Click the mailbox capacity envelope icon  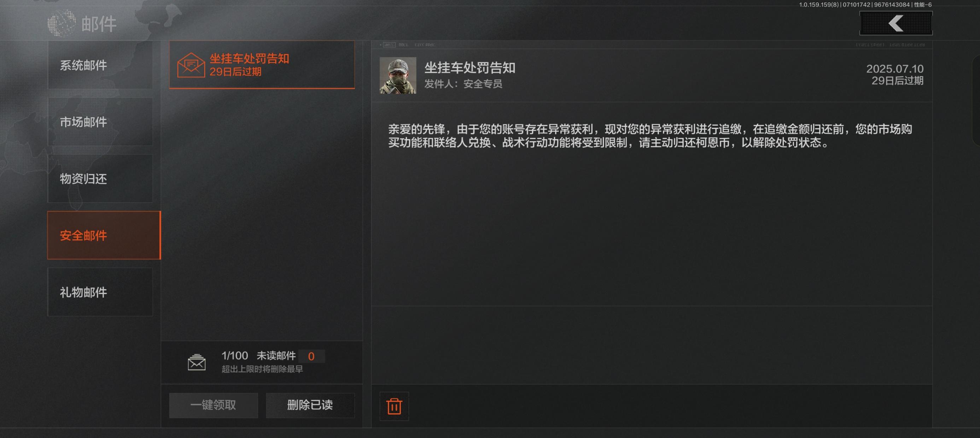click(197, 362)
